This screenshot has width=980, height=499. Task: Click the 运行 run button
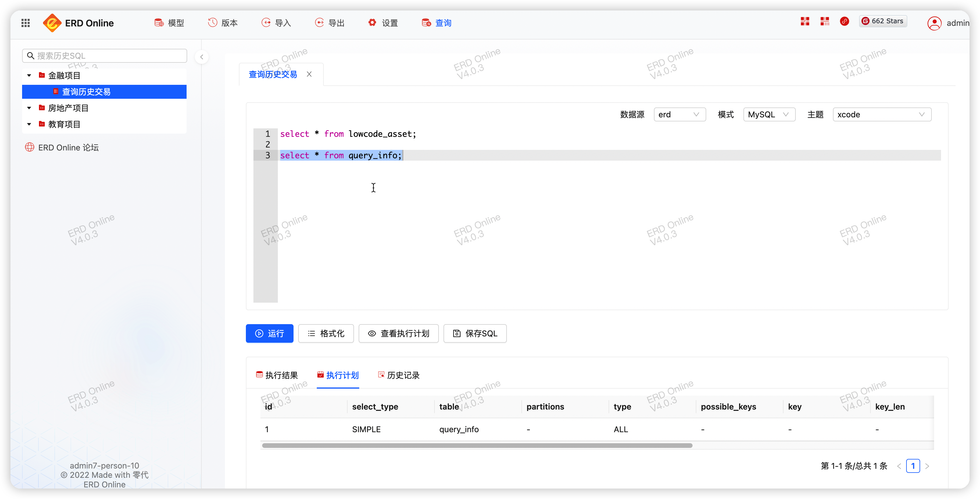click(269, 333)
